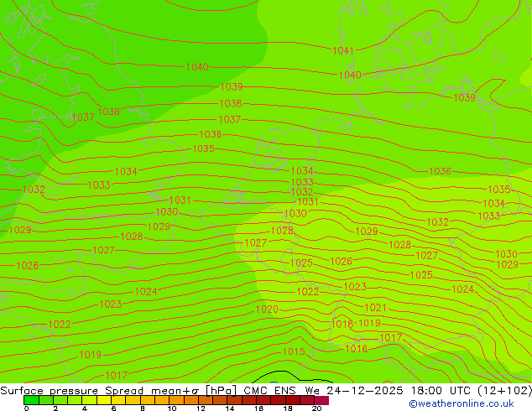Click the legend tick label 14
Viewport: 532px width, 411px height.
[230, 408]
